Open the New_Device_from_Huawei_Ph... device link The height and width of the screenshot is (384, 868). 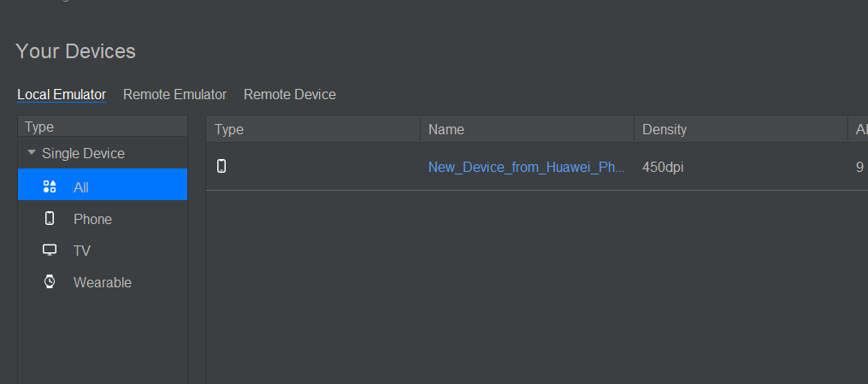(526, 167)
